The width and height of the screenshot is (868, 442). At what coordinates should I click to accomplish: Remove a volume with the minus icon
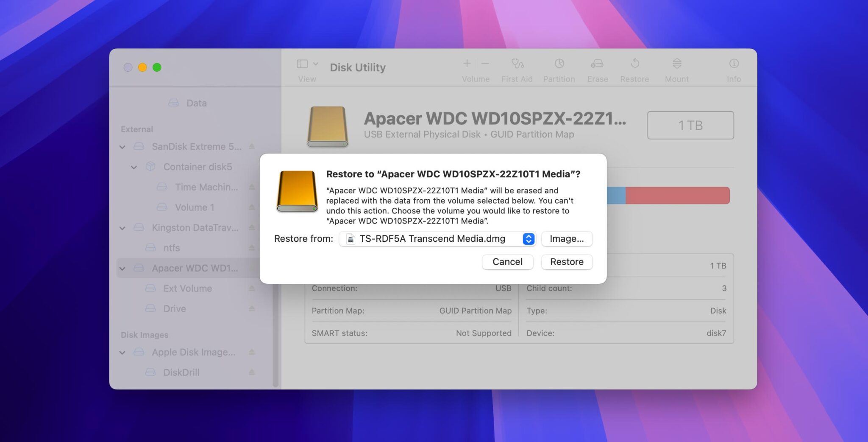[x=485, y=64]
